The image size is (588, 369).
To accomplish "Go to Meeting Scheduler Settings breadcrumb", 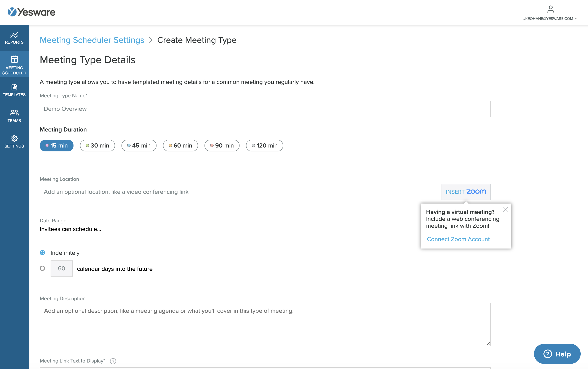I will click(x=92, y=40).
